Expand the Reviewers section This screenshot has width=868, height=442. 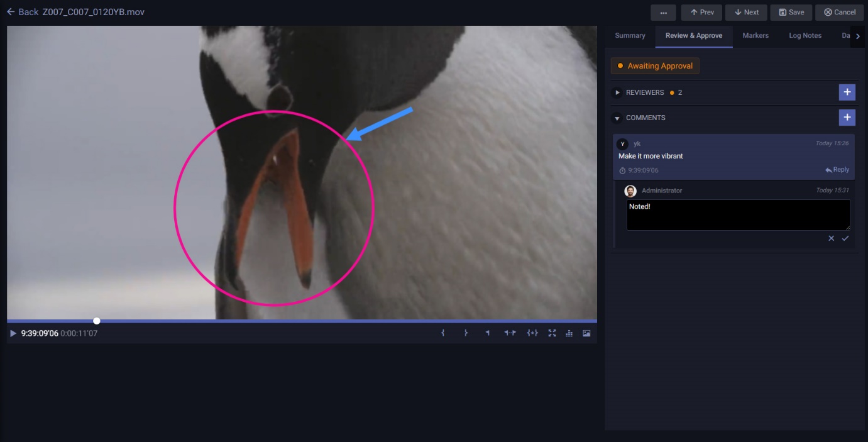pyautogui.click(x=618, y=93)
